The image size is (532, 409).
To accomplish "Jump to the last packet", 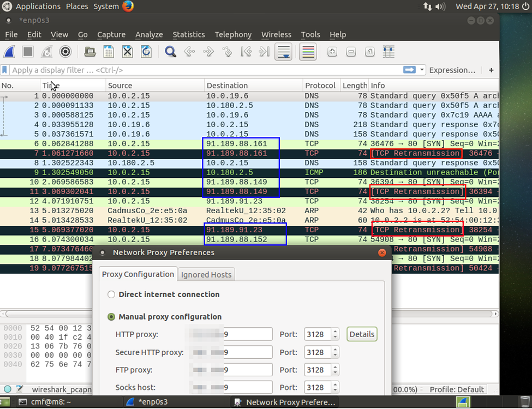I will (x=264, y=52).
